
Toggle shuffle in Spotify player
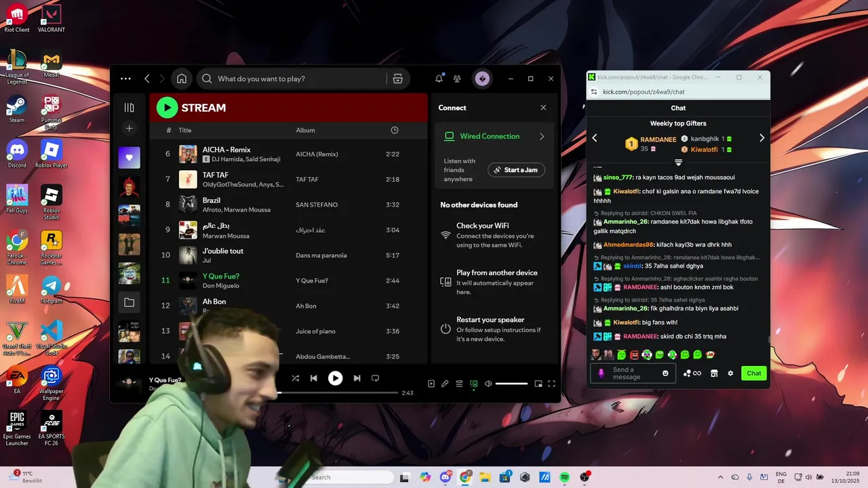pos(295,378)
